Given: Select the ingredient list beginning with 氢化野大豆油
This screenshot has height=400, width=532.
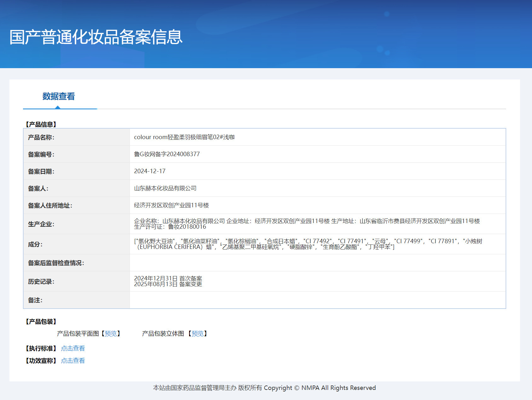Looking at the screenshot, I should [308, 244].
